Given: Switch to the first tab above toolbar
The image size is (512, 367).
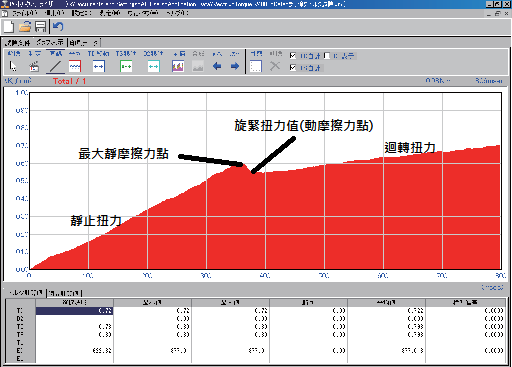Looking at the screenshot, I should [18, 43].
